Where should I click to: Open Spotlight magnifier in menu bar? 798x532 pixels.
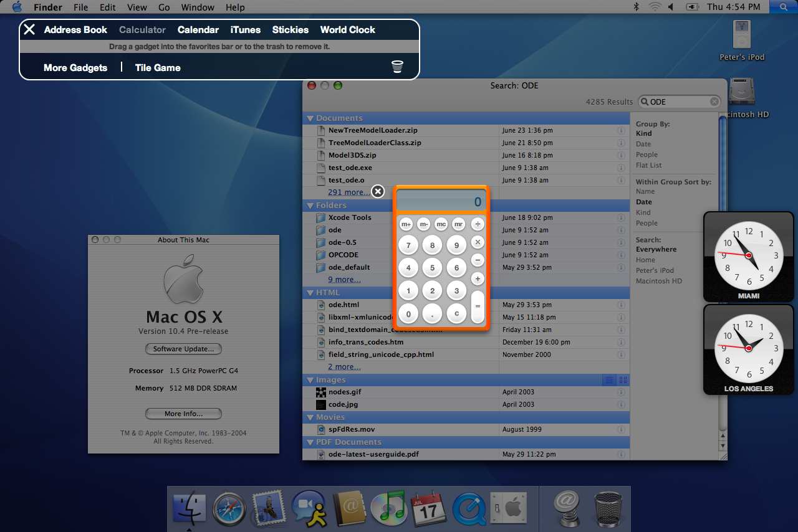click(x=783, y=7)
